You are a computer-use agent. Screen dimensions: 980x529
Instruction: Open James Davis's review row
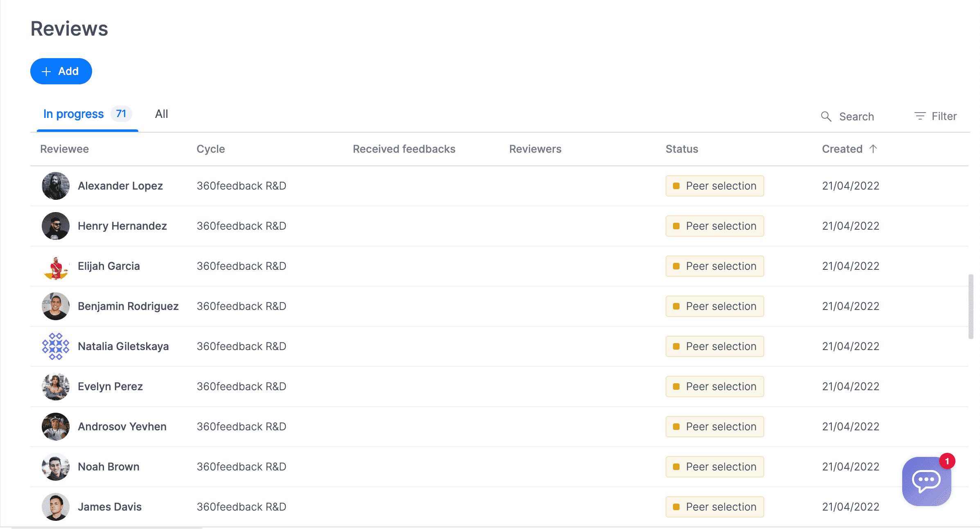click(110, 507)
